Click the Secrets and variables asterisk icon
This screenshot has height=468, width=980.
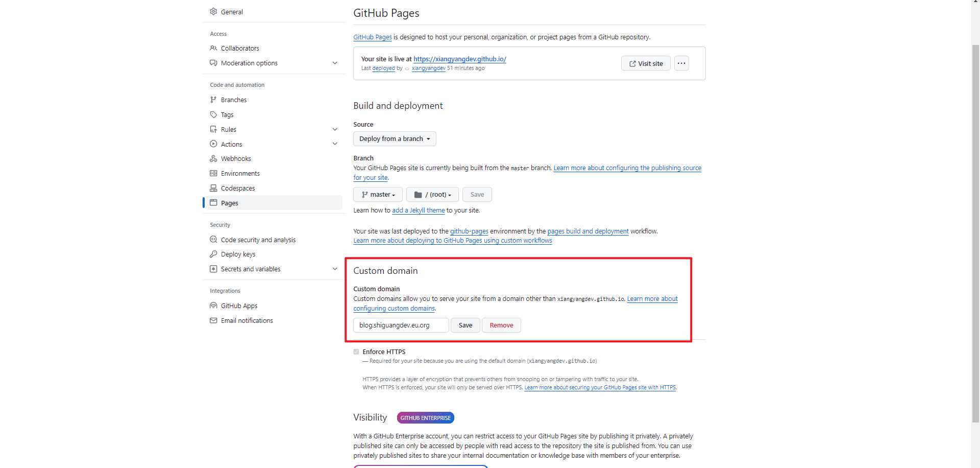pos(213,269)
